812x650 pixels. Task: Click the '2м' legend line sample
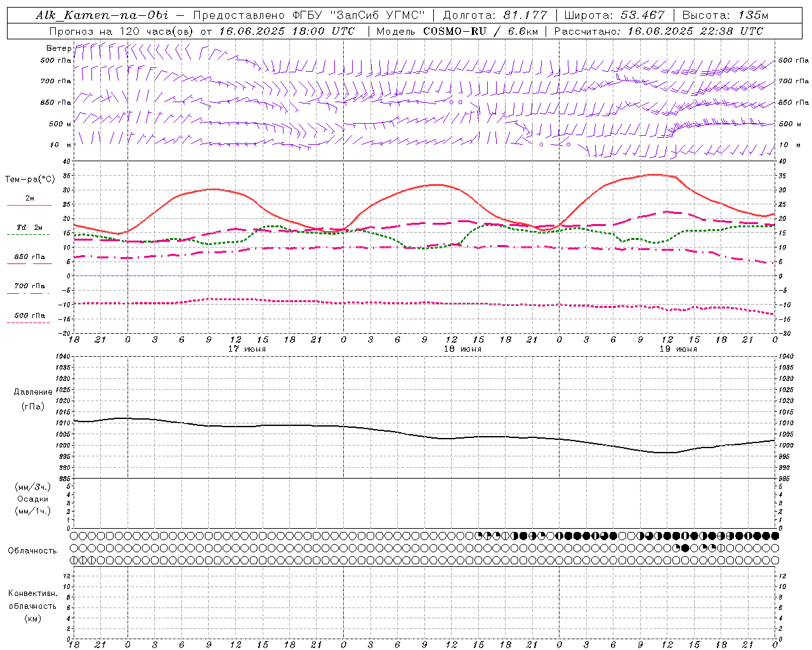[29, 205]
